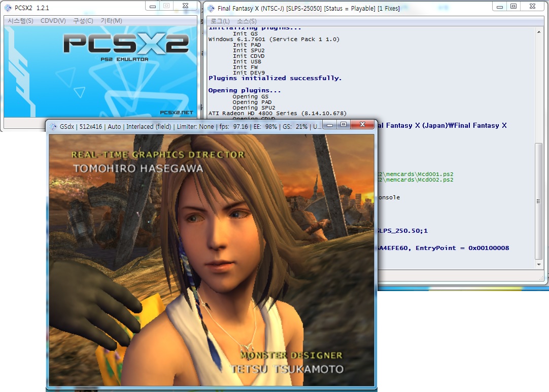Minimize the GSdx game window
The width and height of the screenshot is (549, 392).
pyautogui.click(x=330, y=125)
